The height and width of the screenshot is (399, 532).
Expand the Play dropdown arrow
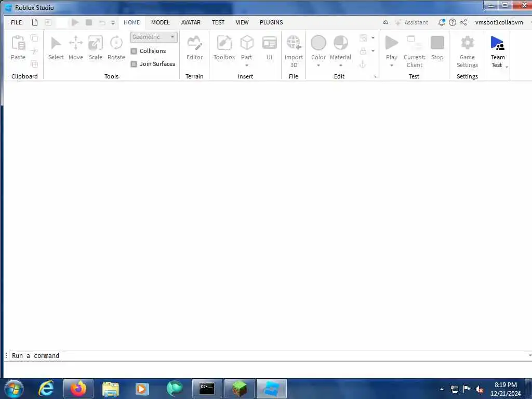click(x=392, y=65)
